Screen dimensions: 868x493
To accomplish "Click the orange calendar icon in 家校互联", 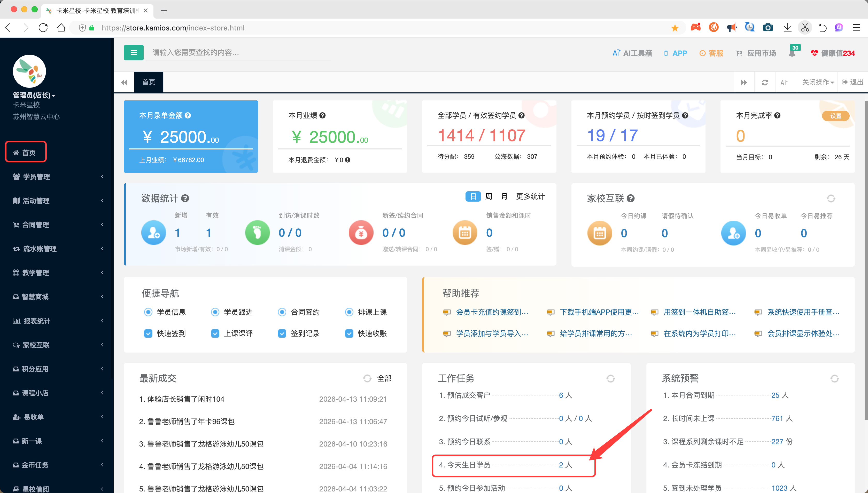I will (600, 233).
